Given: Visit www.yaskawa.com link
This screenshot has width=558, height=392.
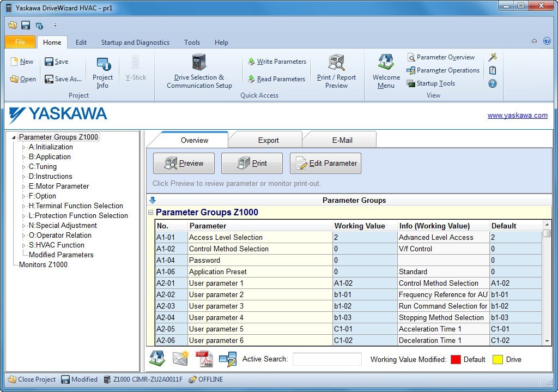Looking at the screenshot, I should (518, 116).
